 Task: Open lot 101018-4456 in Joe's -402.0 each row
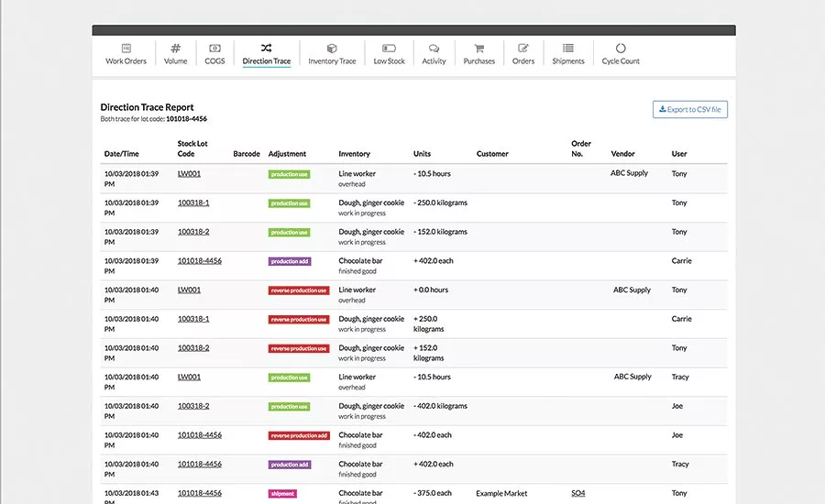[x=200, y=435]
